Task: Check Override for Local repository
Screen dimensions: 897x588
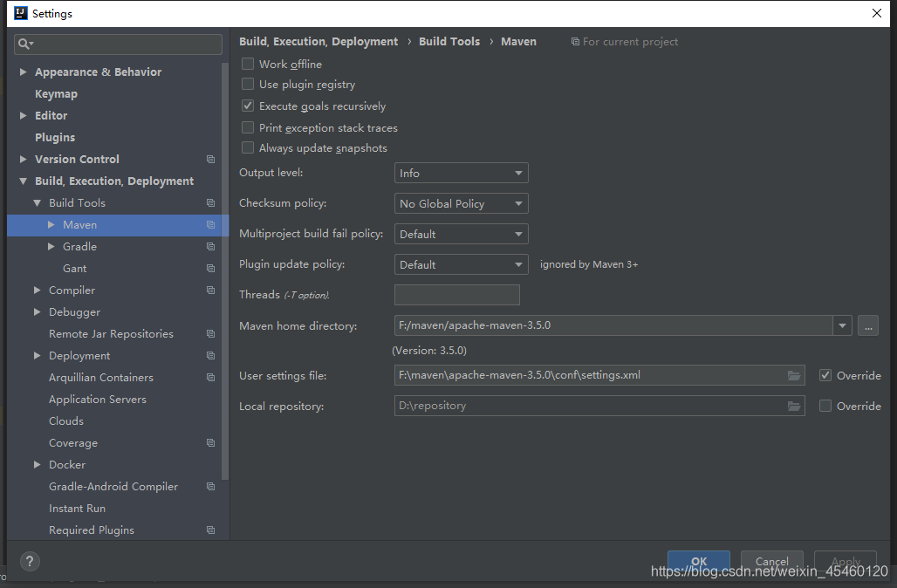Action: (x=825, y=406)
